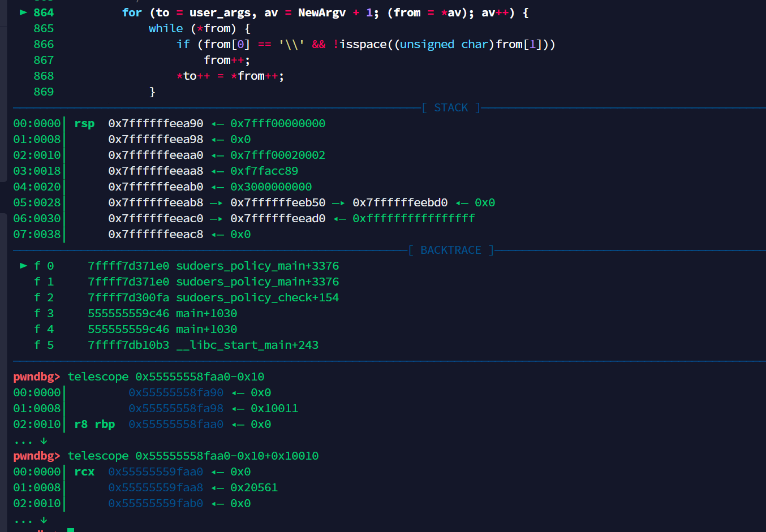Select the rcx register label
The image size is (766, 532).
(x=84, y=472)
